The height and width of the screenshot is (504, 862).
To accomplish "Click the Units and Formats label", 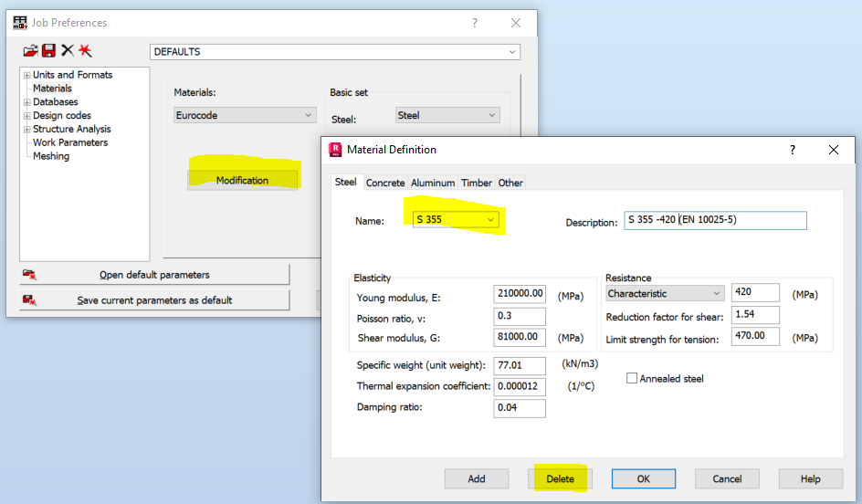I will click(72, 75).
